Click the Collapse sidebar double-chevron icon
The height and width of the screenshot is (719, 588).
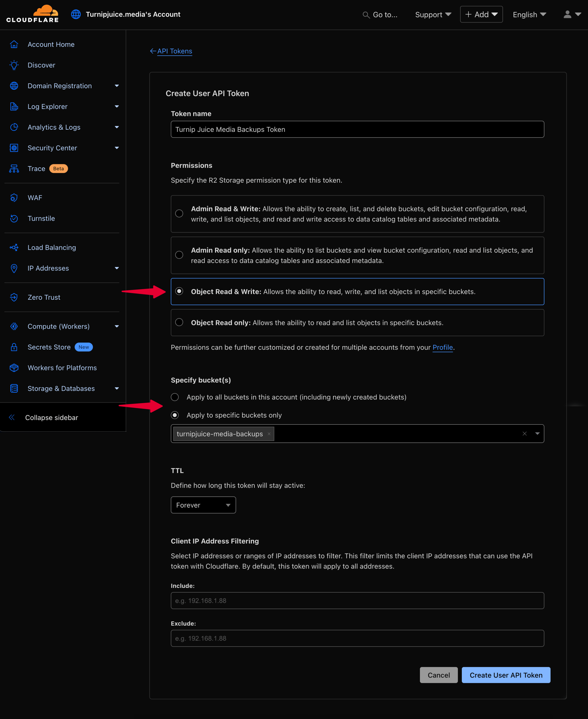pyautogui.click(x=12, y=417)
